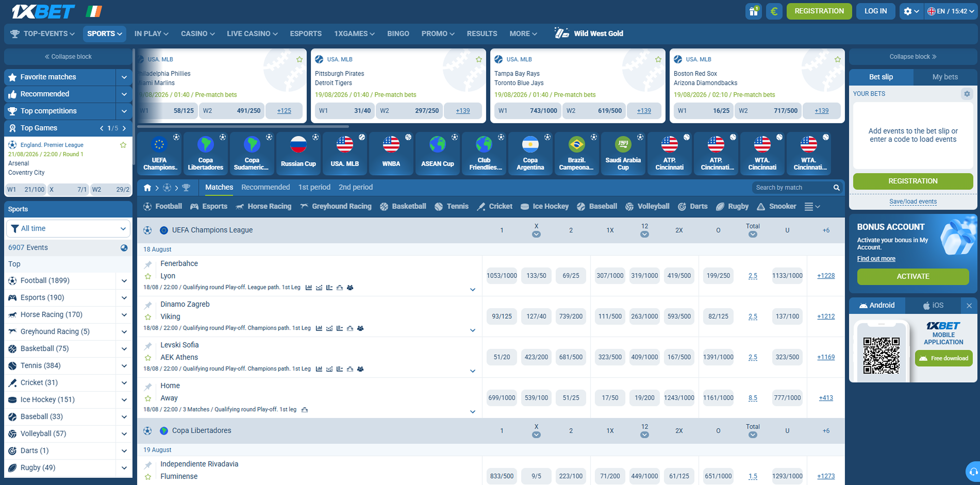
Task: Expand Tennis (384) in Sports list
Action: tap(124, 366)
